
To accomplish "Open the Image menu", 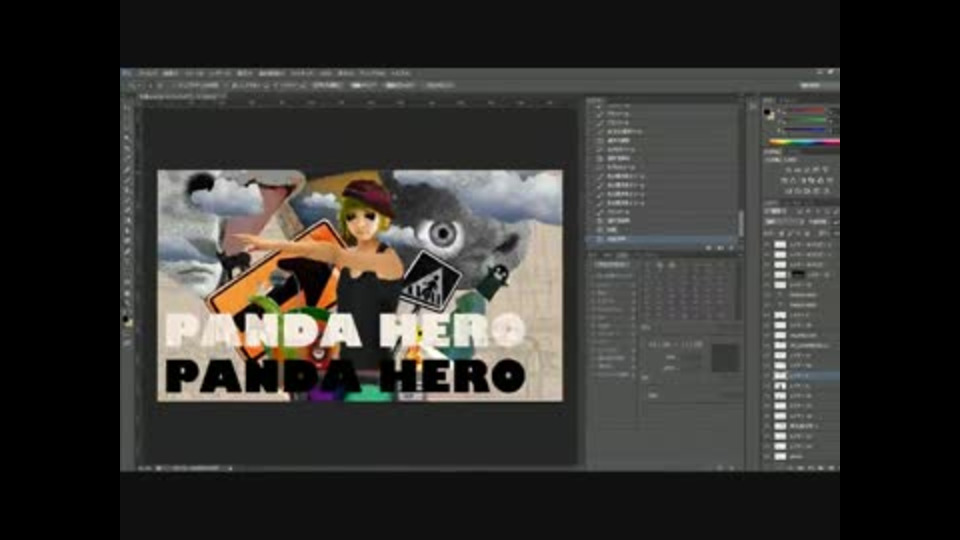I will pos(195,73).
